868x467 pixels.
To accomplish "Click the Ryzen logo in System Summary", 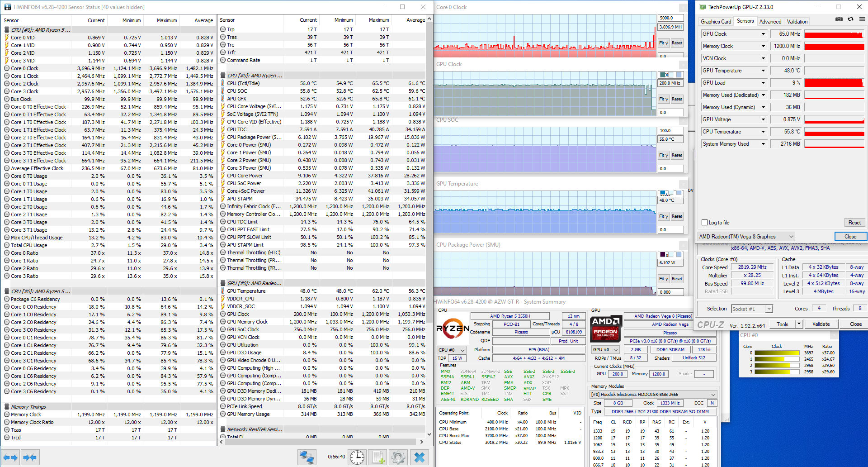I will tap(453, 329).
